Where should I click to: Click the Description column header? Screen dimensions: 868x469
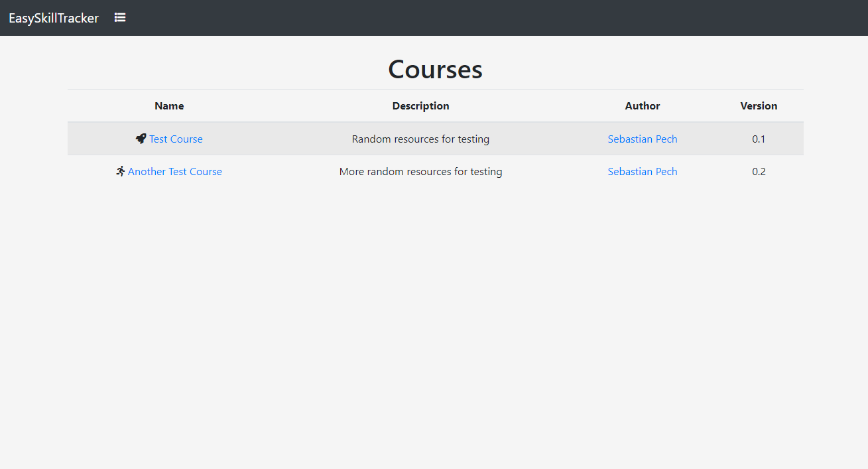point(420,105)
